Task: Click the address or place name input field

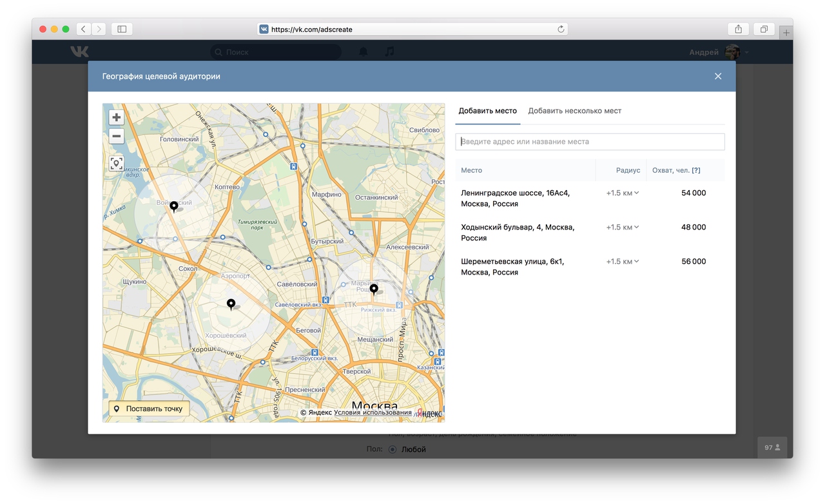Action: click(x=590, y=142)
